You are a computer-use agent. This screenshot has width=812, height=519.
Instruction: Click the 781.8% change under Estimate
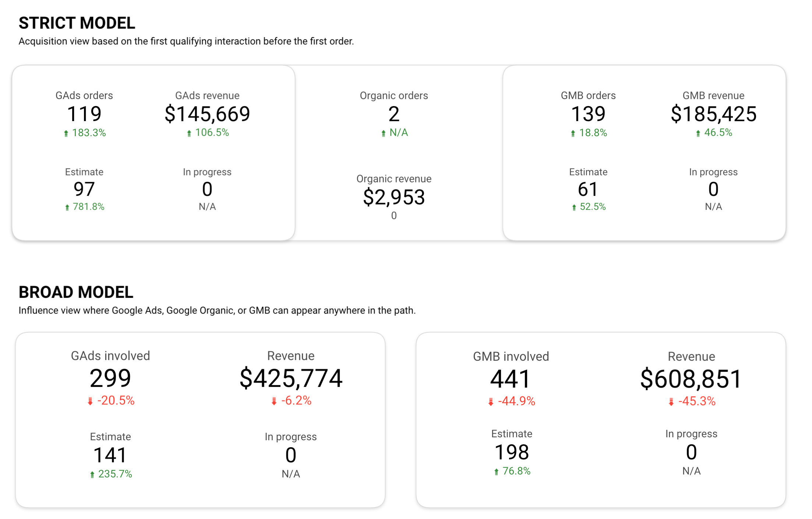89,207
